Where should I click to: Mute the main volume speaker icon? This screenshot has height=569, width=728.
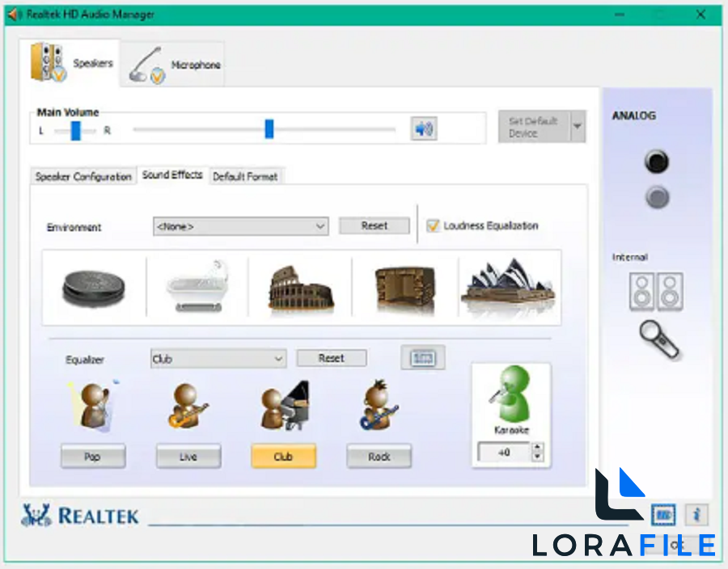coord(423,129)
